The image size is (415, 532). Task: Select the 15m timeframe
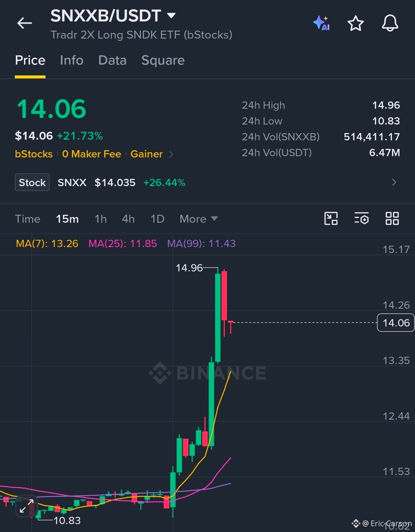pos(67,219)
